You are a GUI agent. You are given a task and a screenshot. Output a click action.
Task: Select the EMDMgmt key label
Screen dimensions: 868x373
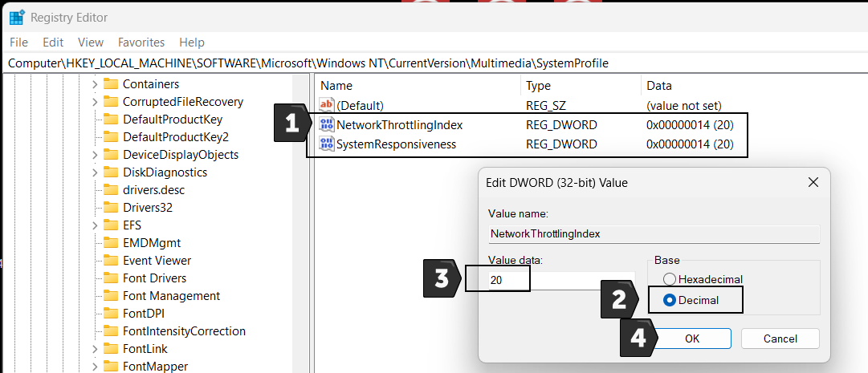[x=152, y=243]
